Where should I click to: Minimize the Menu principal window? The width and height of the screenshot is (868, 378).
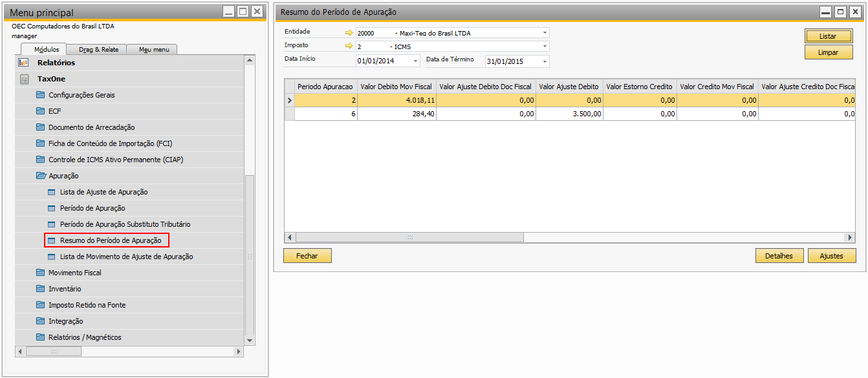[x=228, y=12]
